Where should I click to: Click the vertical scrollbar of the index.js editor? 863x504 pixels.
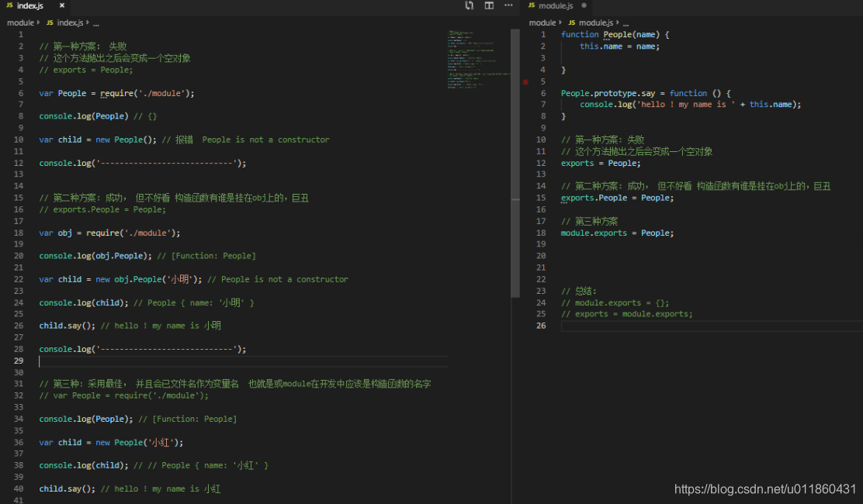pos(515,164)
